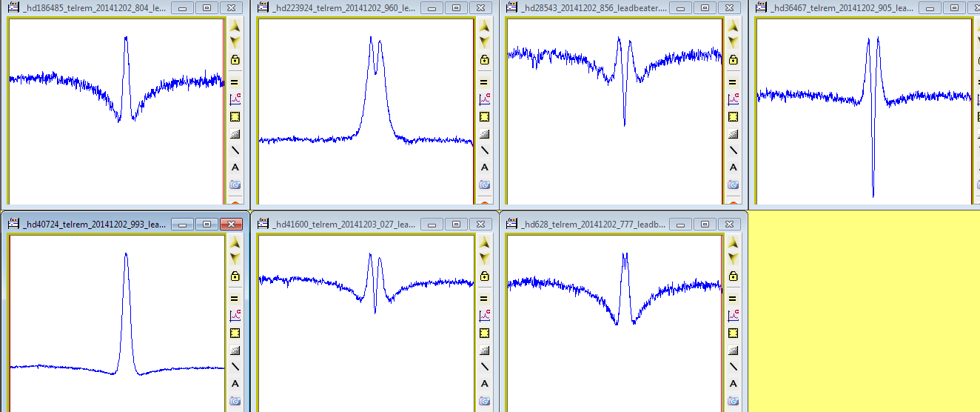The width and height of the screenshot is (980, 412).
Task: Click the camera snapshot icon in hd36467 window
Action: 976,185
